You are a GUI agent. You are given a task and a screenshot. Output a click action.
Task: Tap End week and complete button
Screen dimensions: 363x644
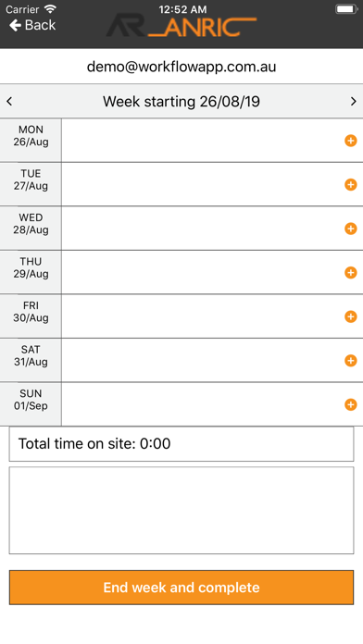click(x=181, y=588)
